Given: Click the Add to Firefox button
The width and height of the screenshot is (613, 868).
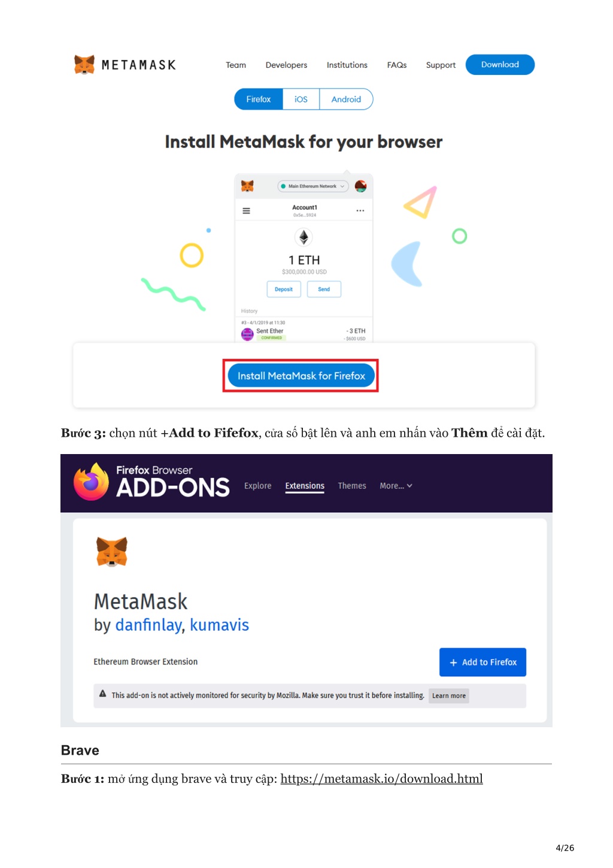Looking at the screenshot, I should (x=482, y=662).
